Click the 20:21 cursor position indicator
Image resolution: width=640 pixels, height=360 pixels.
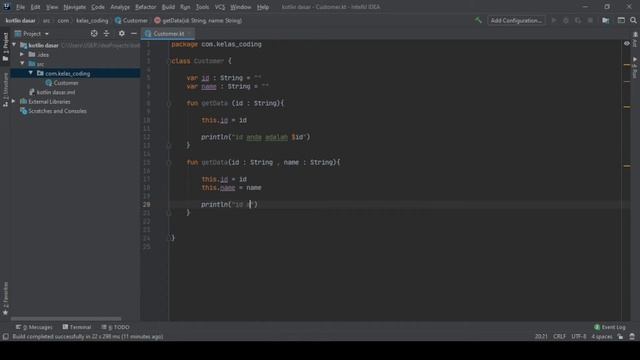coord(541,337)
